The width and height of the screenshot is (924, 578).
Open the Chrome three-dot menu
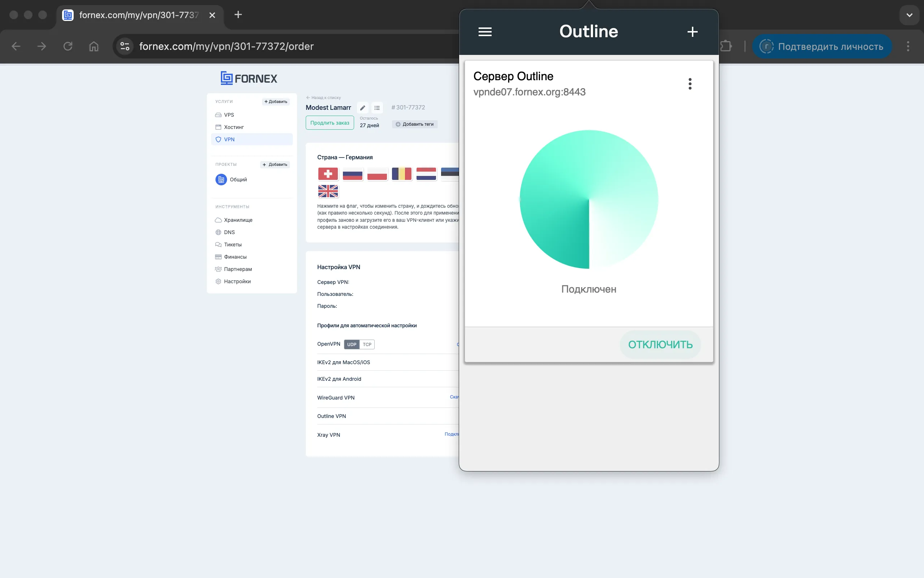coord(908,46)
